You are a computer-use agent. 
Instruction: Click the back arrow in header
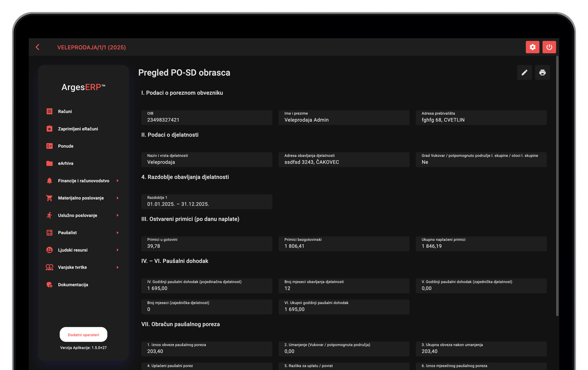38,47
